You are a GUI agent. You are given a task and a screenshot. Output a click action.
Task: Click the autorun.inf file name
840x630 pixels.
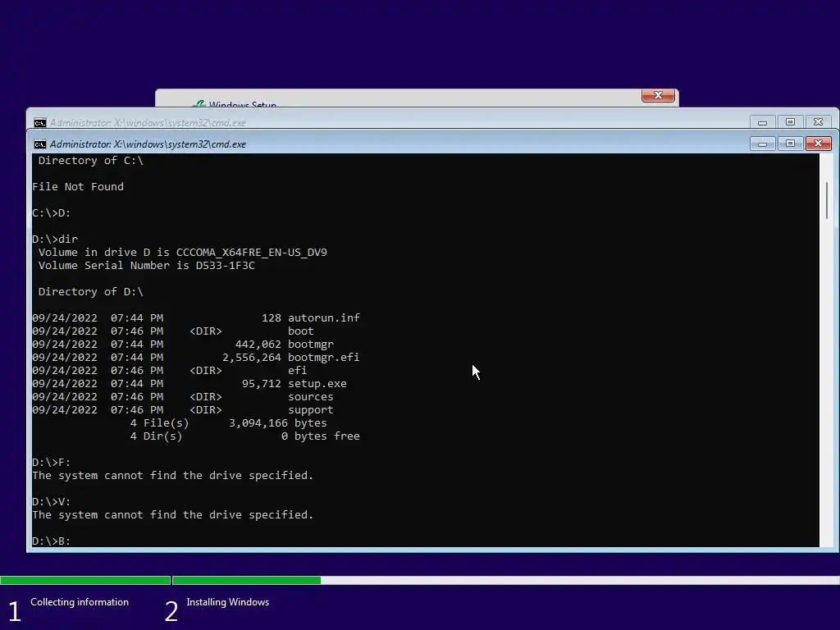pos(323,317)
